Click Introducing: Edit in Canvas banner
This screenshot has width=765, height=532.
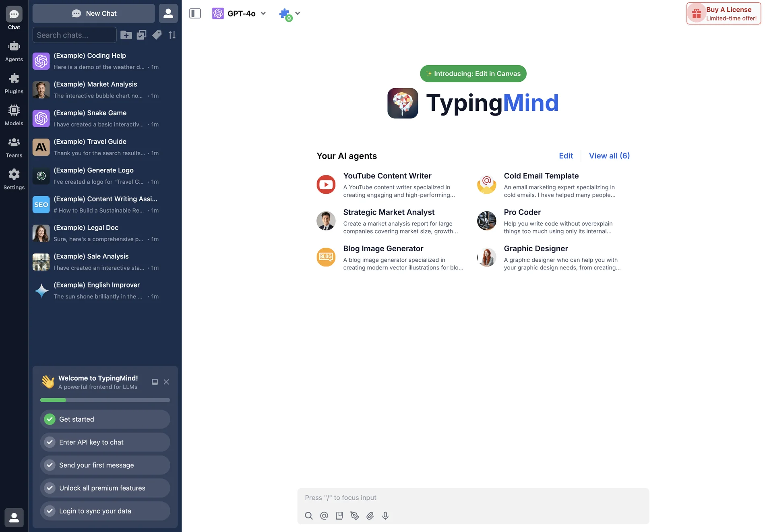tap(473, 74)
